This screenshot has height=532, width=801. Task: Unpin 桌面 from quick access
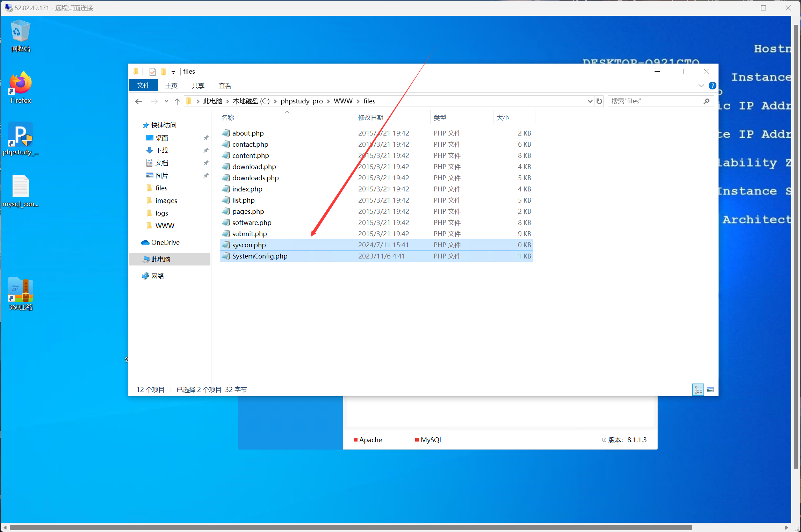(x=206, y=138)
